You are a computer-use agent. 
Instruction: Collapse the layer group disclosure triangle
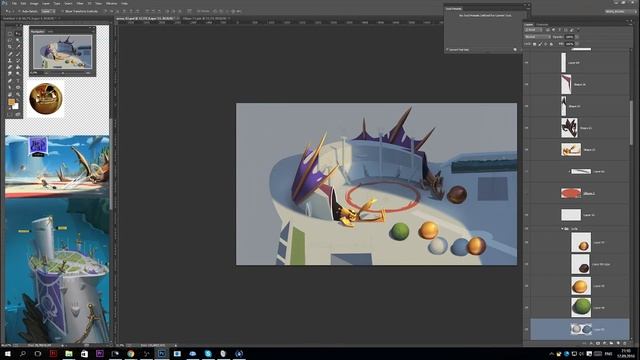562,229
